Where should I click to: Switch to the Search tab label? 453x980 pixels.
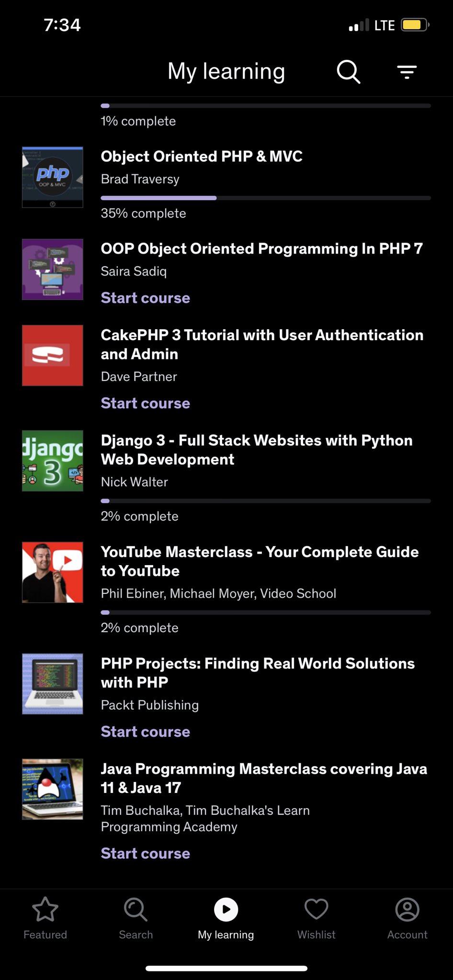(136, 935)
